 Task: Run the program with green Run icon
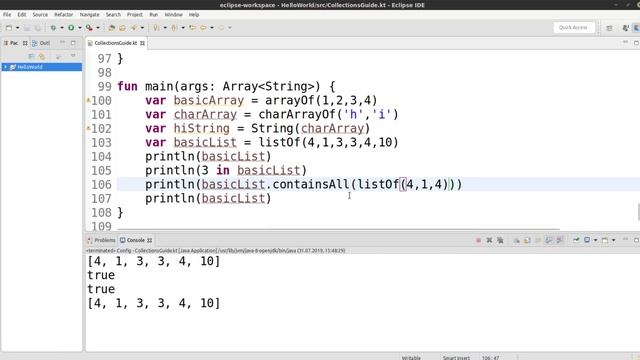click(71, 28)
